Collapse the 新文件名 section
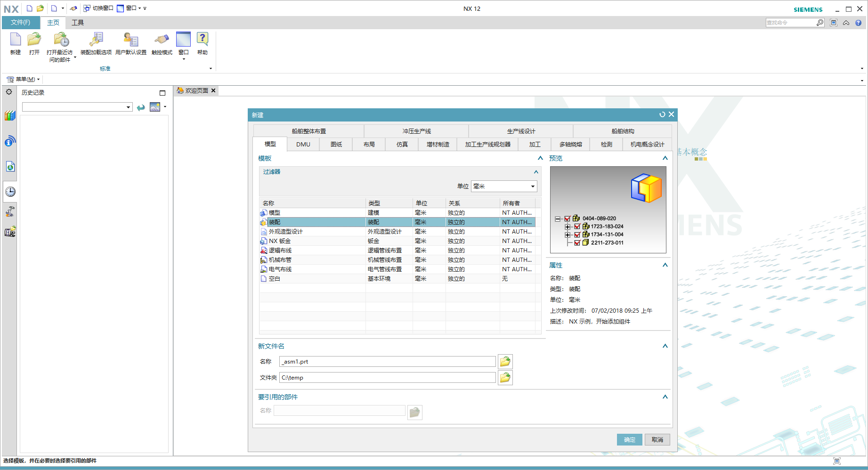The width and height of the screenshot is (868, 470). (665, 346)
